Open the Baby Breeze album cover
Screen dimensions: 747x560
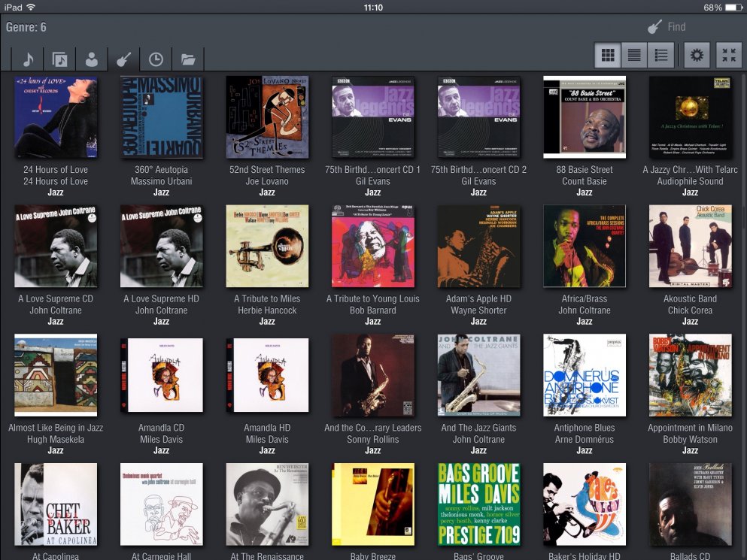tap(373, 504)
